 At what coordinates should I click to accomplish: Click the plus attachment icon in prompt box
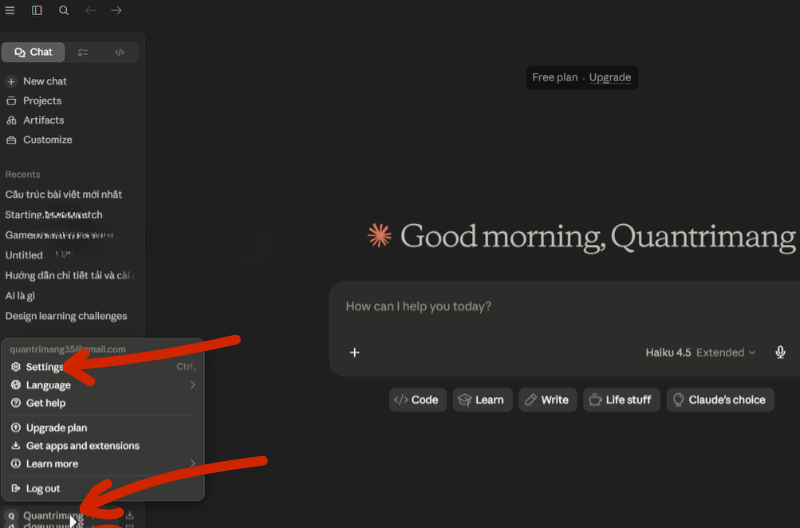tap(355, 353)
